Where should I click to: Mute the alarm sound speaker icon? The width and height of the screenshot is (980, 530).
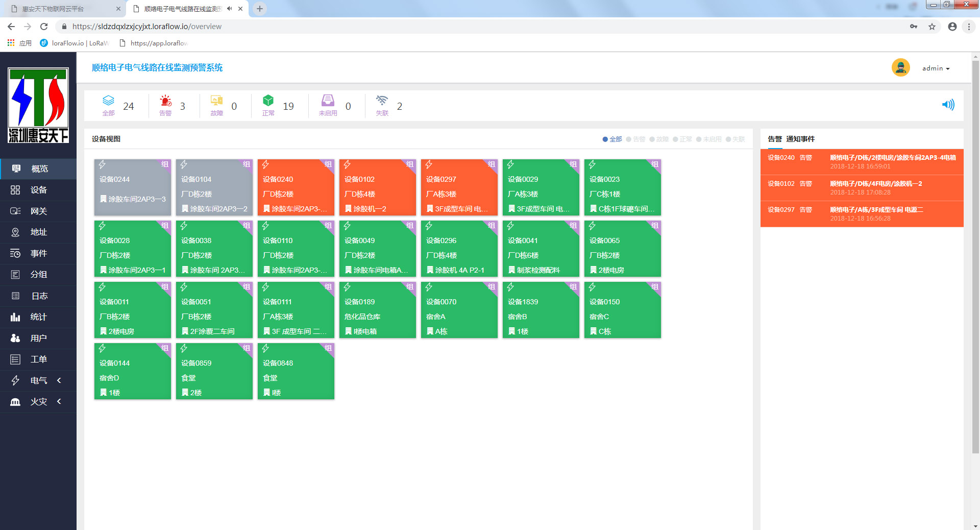[x=948, y=105]
